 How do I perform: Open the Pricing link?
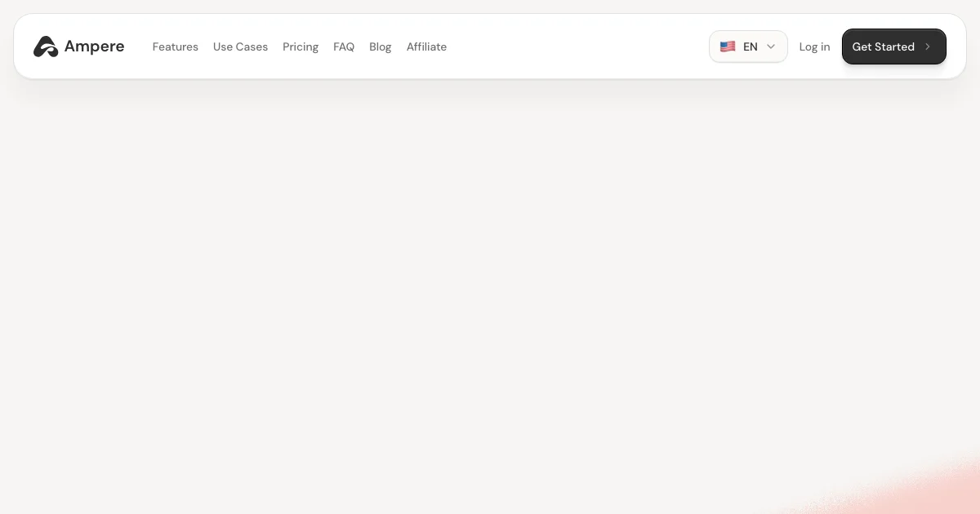301,47
